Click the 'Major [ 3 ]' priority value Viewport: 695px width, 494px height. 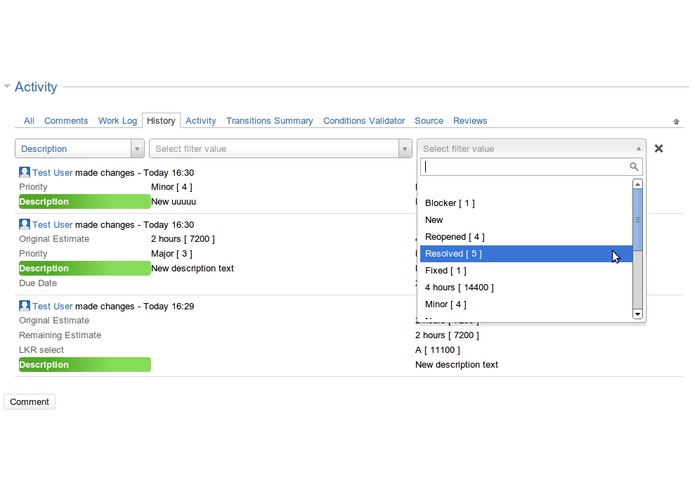coord(172,254)
